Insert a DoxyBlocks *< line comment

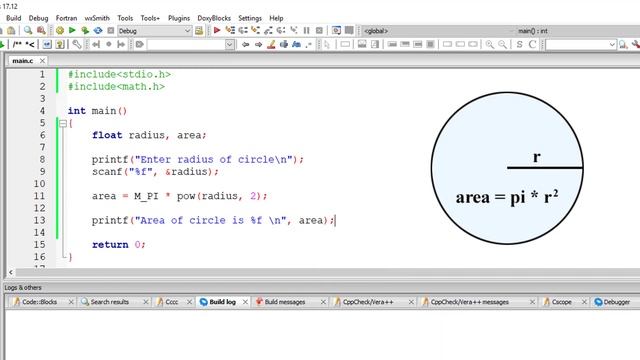pos(30,44)
